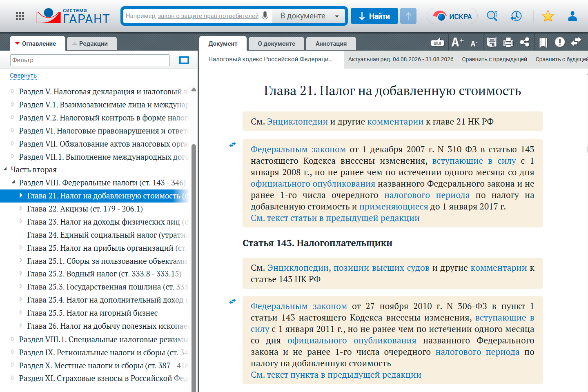Click the up arrow search button

[408, 16]
